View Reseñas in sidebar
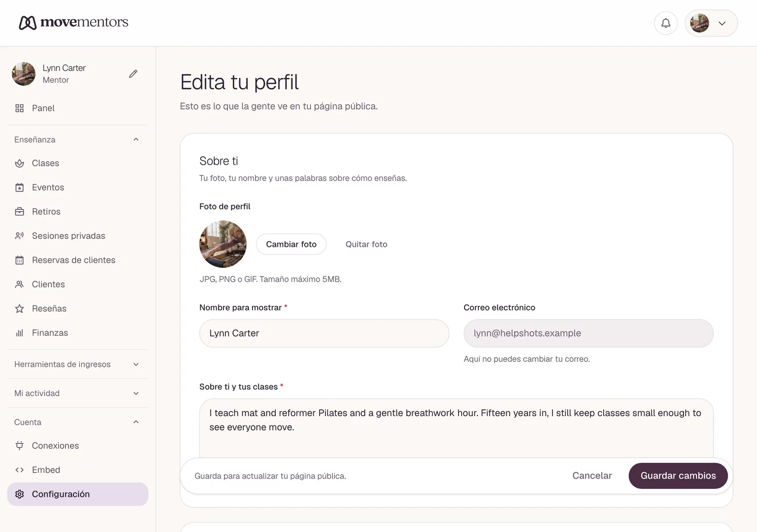Viewport: 757px width, 532px height. coord(78,308)
